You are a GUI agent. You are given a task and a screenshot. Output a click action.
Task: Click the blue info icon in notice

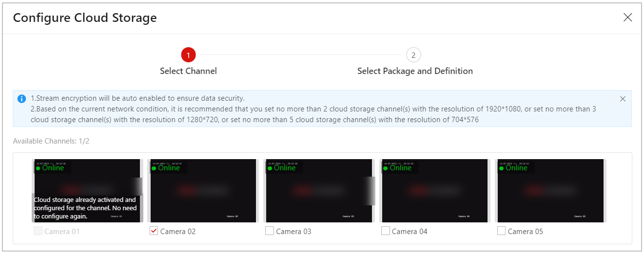tap(21, 99)
